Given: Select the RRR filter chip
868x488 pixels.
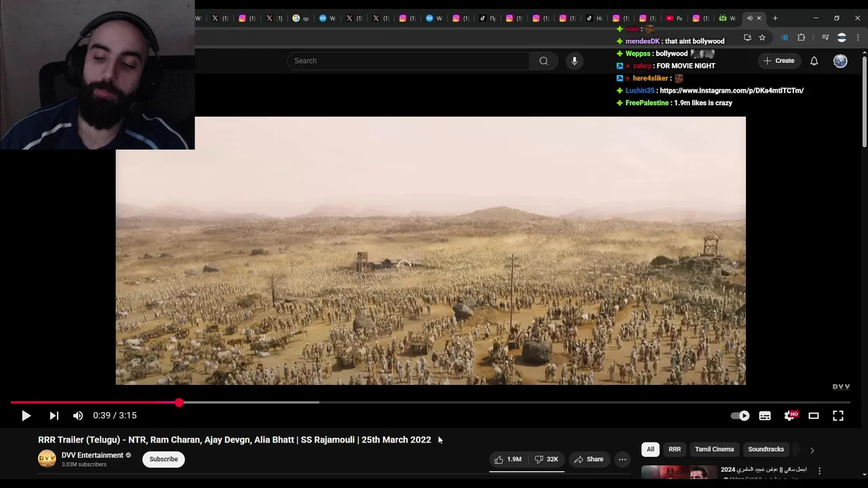Looking at the screenshot, I should tap(675, 449).
